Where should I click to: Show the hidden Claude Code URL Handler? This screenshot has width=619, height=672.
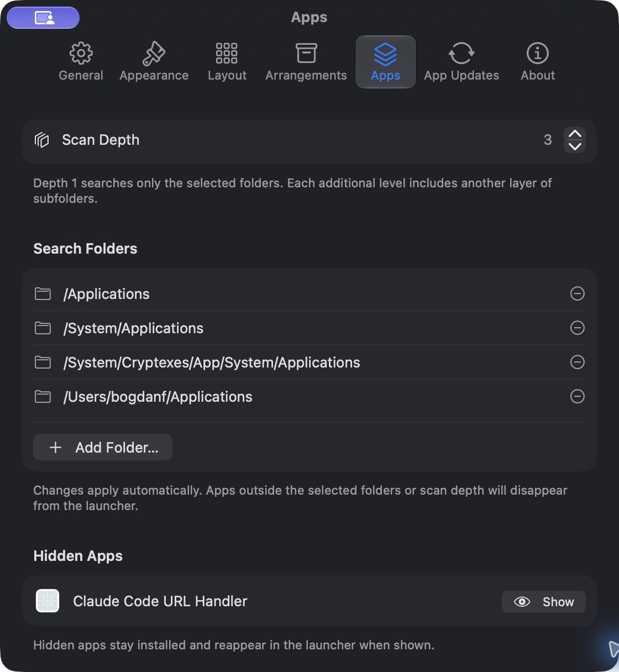click(x=543, y=602)
